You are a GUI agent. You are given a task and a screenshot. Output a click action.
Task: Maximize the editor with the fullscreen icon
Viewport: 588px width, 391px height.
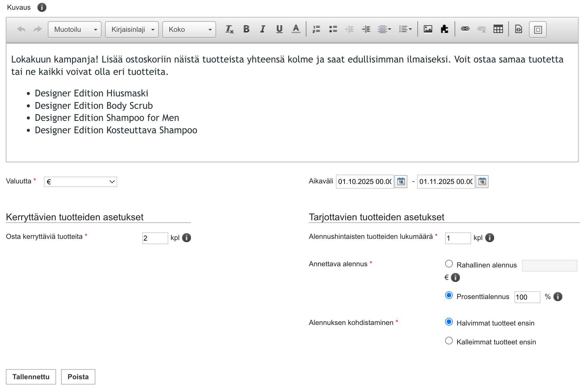tap(538, 29)
